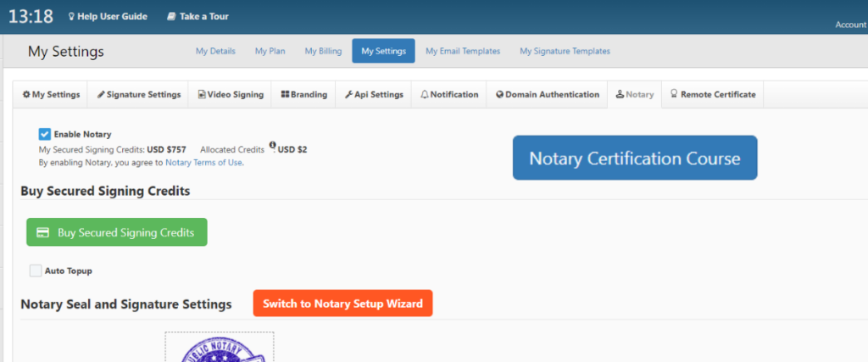
Task: Select the public notary seal image
Action: coord(220,347)
